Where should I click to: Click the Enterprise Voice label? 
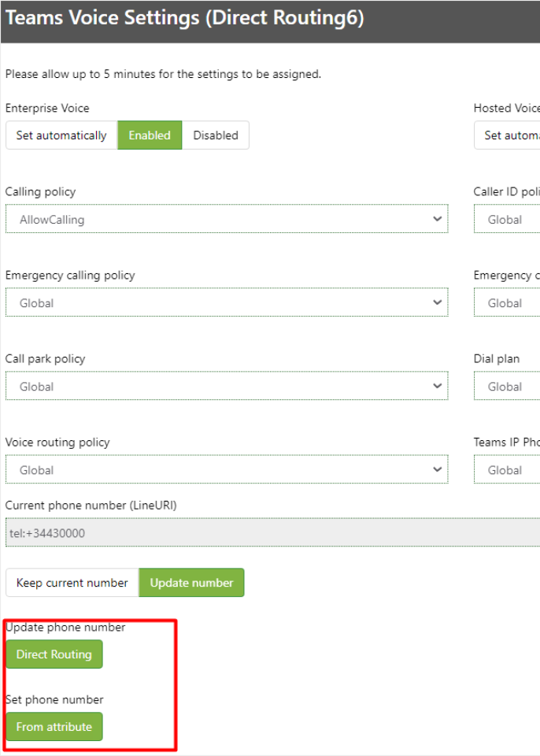point(47,108)
